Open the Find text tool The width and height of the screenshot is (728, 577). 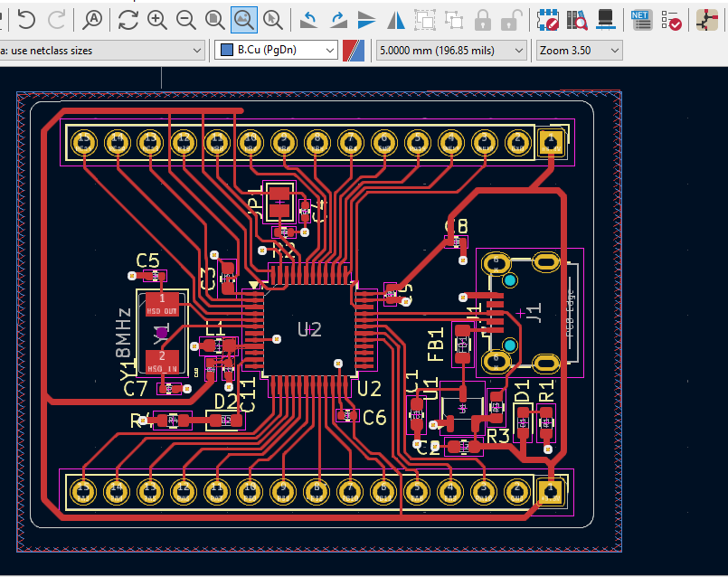coord(92,18)
